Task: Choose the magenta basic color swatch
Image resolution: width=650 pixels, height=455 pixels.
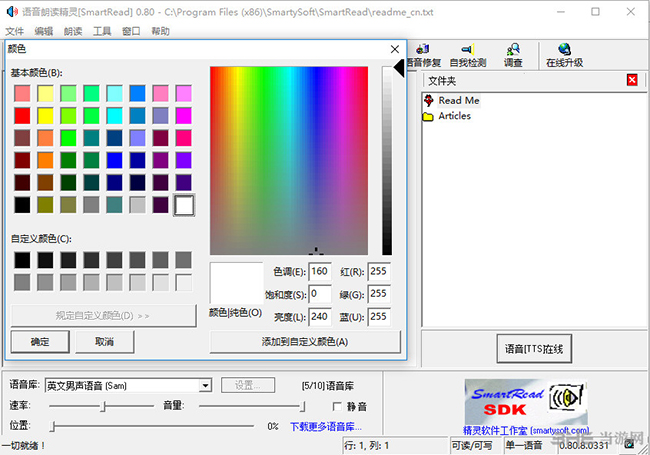Action: (x=184, y=116)
